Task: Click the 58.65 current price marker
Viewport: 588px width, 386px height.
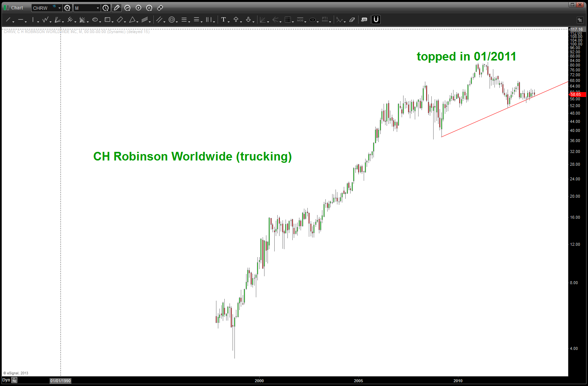Action: click(577, 94)
